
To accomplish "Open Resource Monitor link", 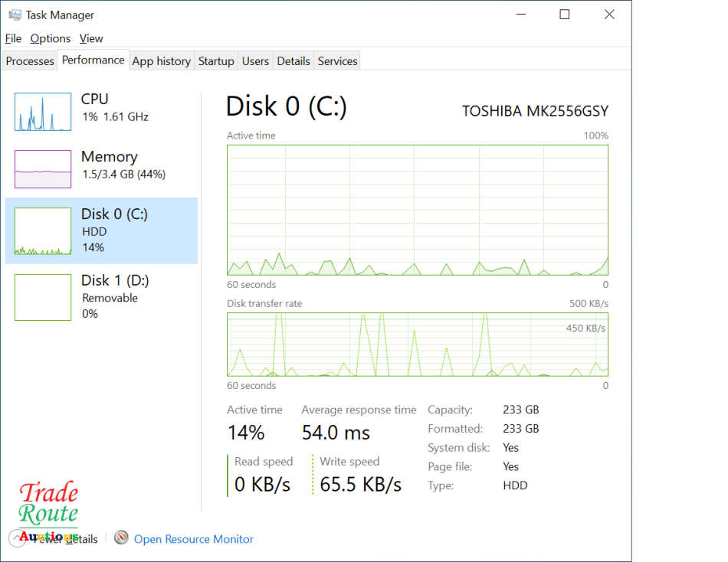I will tap(194, 539).
